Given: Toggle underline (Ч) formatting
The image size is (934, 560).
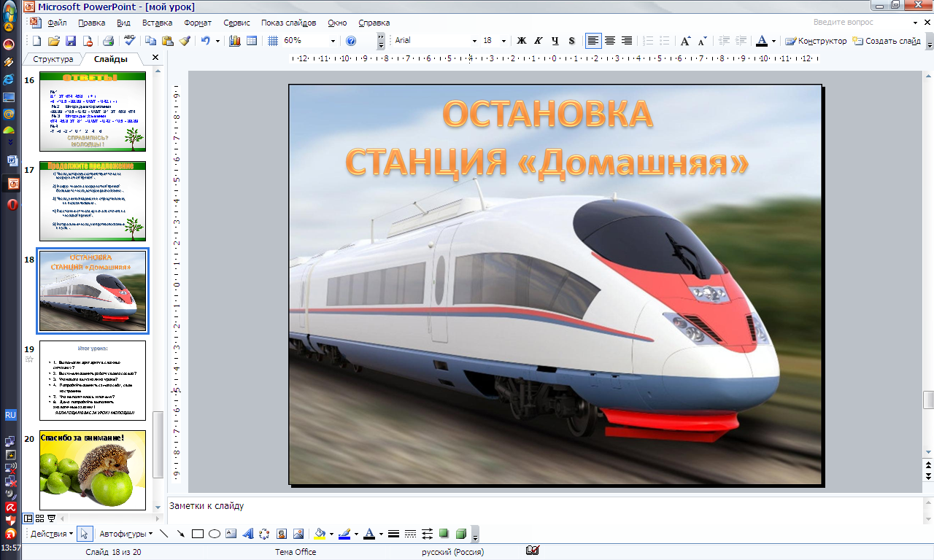Looking at the screenshot, I should [x=555, y=41].
